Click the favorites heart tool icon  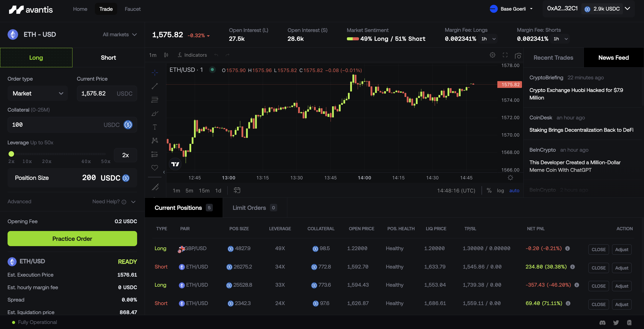[155, 168]
